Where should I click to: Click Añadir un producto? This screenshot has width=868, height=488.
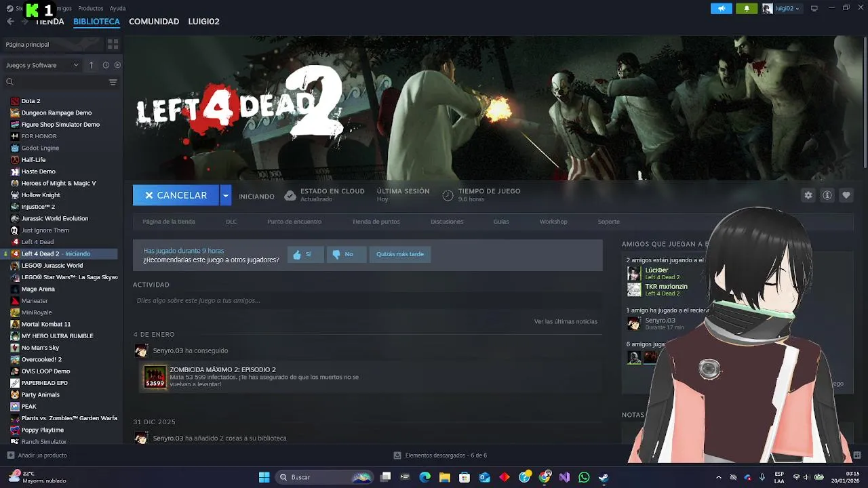pos(37,455)
